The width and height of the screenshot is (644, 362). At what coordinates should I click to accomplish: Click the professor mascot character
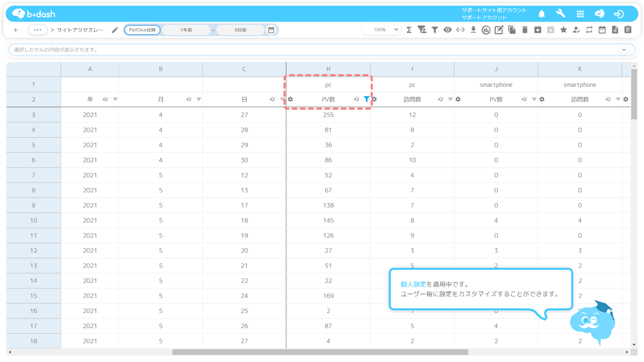click(x=593, y=323)
